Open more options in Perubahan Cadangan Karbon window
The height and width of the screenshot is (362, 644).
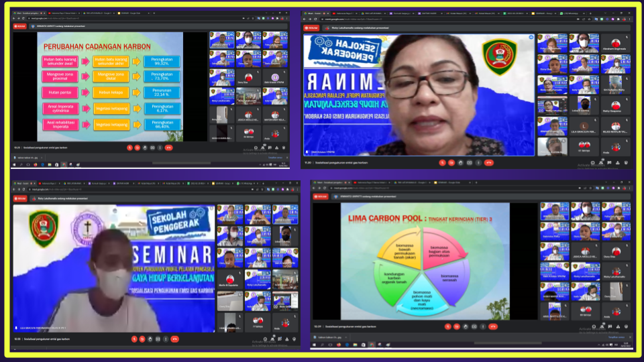coord(160,147)
